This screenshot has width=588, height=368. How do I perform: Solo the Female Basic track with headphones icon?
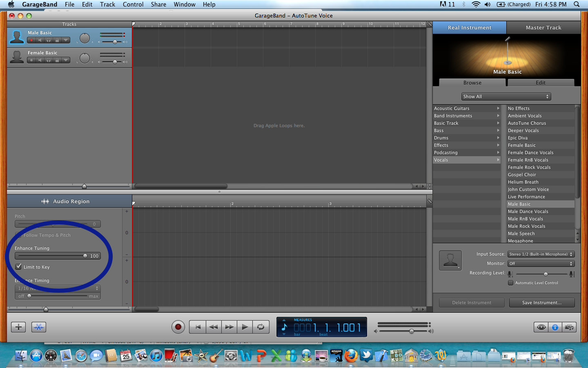click(x=49, y=60)
